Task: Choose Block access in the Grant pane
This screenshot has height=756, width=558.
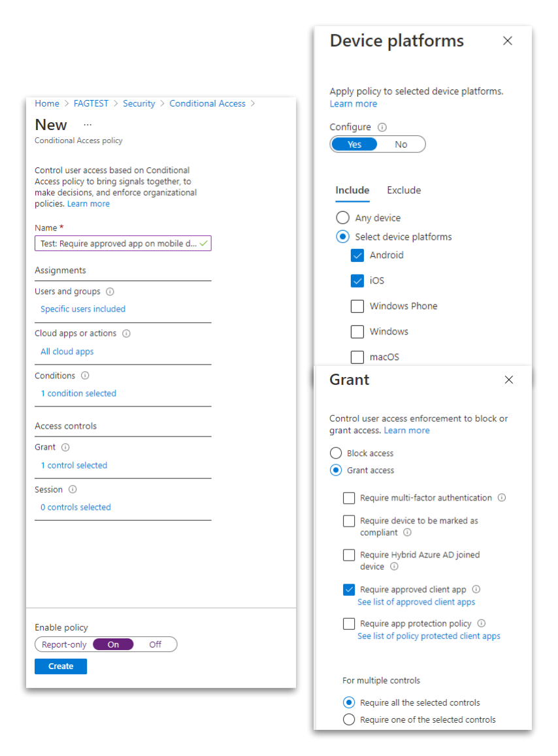Action: 335,453
